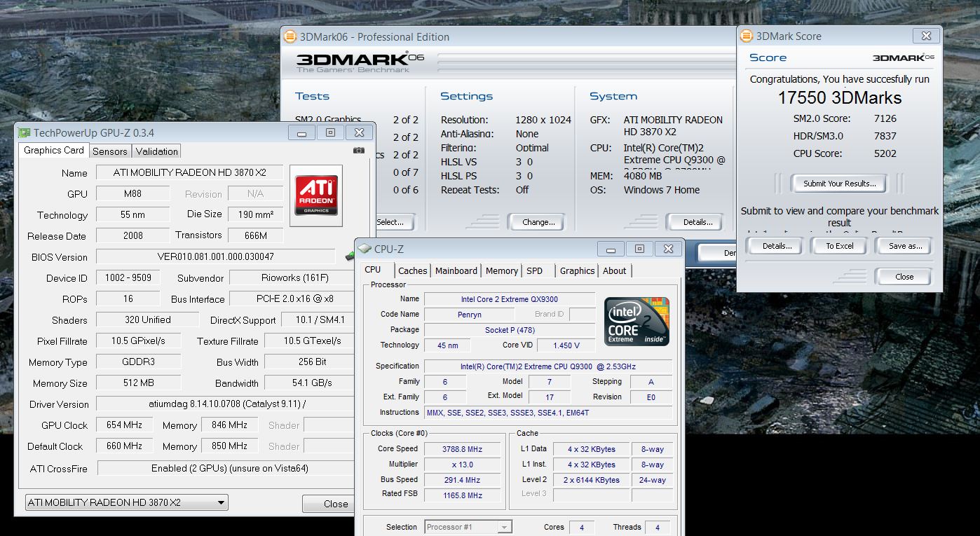Click the ATI CrossFire status field

(226, 468)
